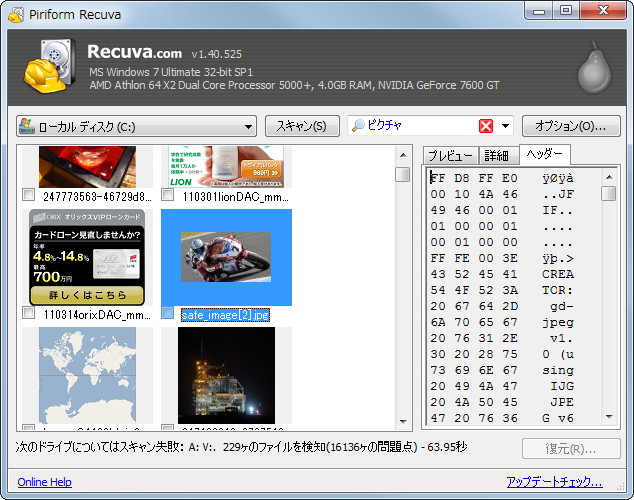Open the Online Help link
This screenshot has width=634, height=500.
(44, 482)
